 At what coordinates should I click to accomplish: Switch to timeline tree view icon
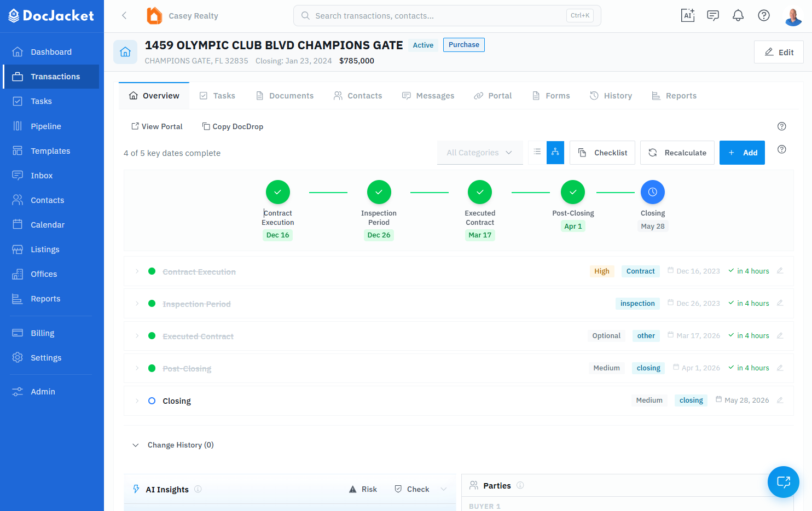click(555, 153)
